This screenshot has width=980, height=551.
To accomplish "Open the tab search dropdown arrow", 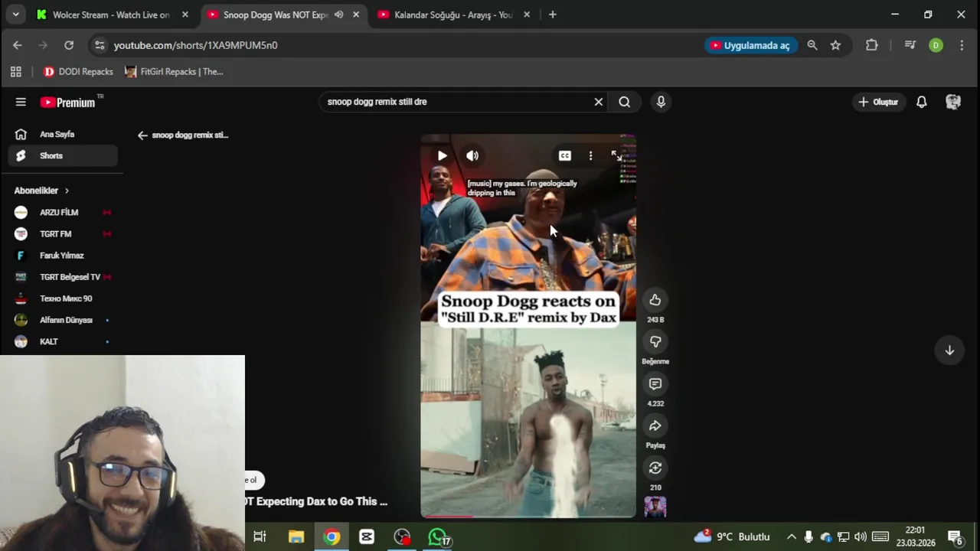I will click(x=15, y=15).
